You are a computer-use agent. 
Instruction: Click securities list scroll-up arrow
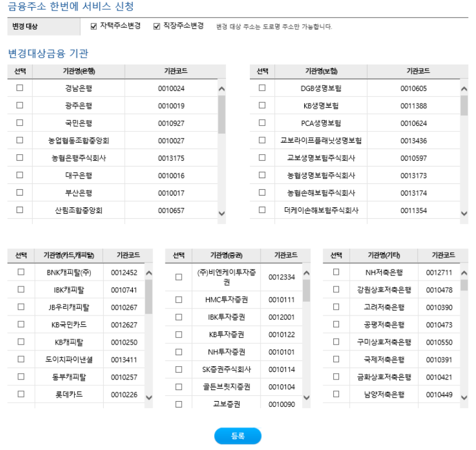pyautogui.click(x=306, y=273)
